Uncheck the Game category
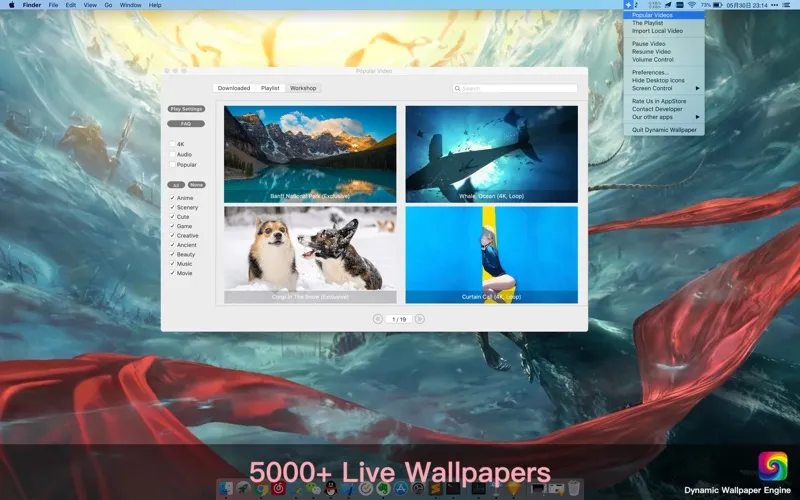800x500 pixels. [172, 226]
